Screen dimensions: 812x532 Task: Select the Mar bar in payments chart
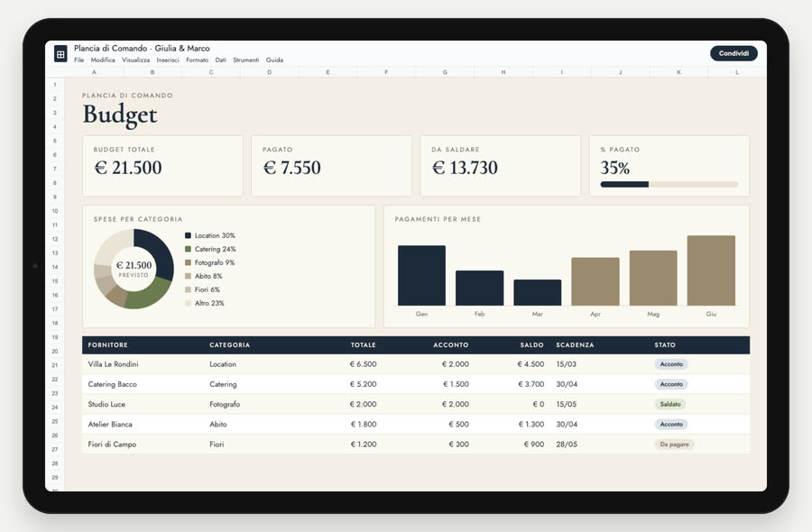[x=538, y=292]
